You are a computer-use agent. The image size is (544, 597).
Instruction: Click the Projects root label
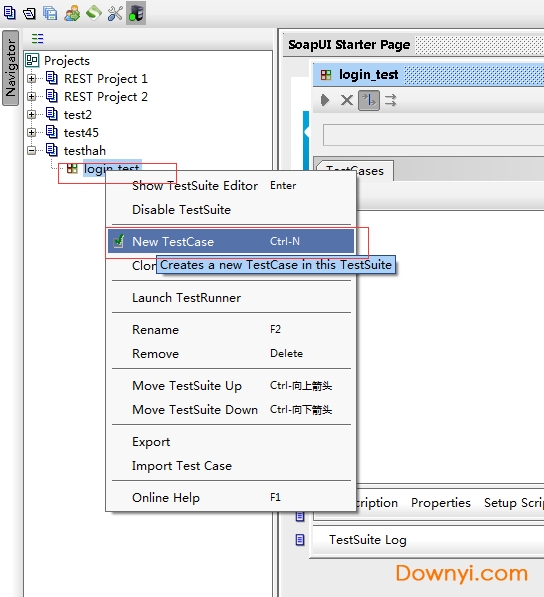tap(67, 61)
